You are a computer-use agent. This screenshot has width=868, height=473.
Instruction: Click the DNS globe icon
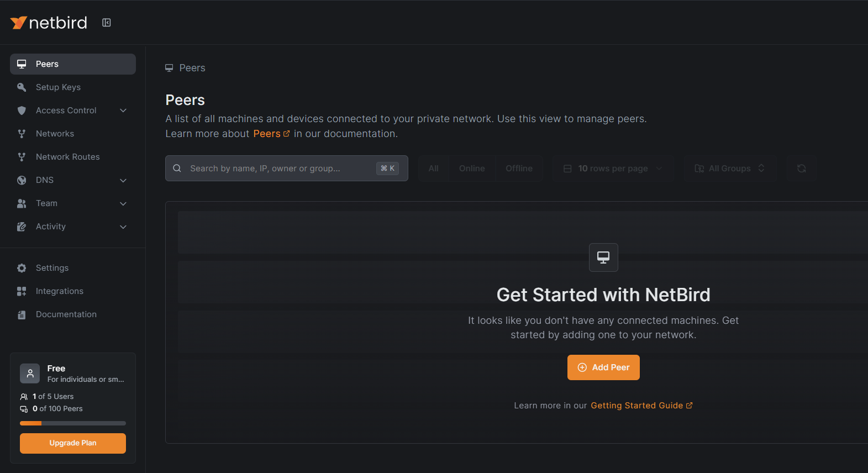coord(22,180)
